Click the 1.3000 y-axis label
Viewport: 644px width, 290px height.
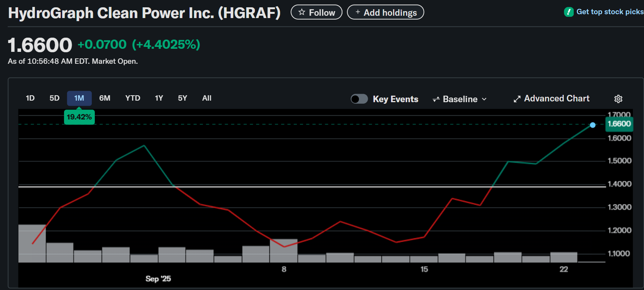pos(619,207)
